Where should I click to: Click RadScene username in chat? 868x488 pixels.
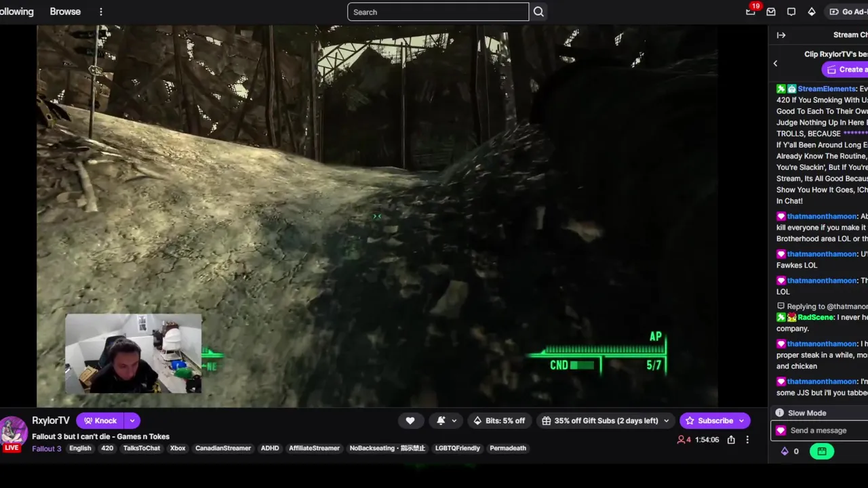pos(816,317)
